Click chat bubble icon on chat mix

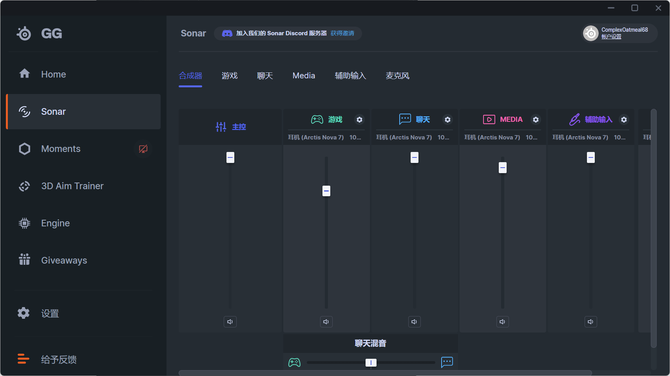(x=447, y=362)
